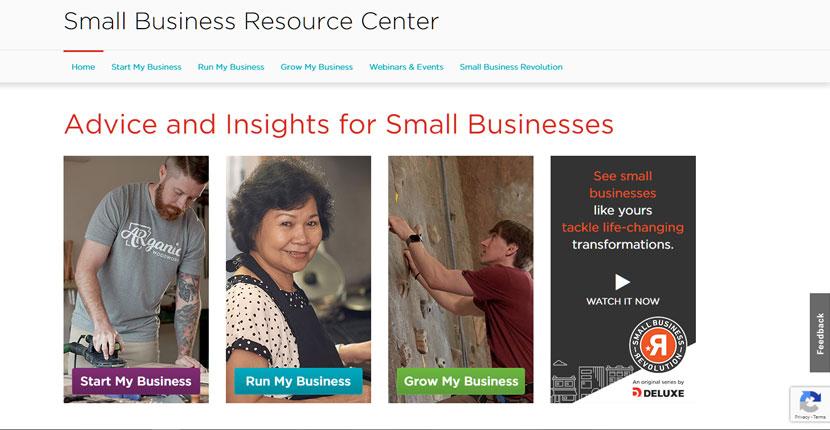Click the Privacy link under reCAPTCHA badge
Image resolution: width=830 pixels, height=430 pixels.
click(801, 417)
